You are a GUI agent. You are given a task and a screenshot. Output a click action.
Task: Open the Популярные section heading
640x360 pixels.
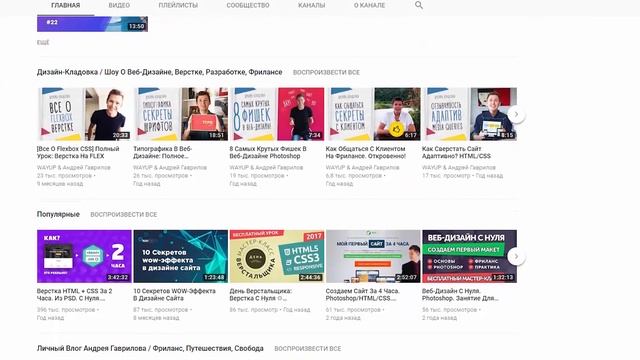58,214
